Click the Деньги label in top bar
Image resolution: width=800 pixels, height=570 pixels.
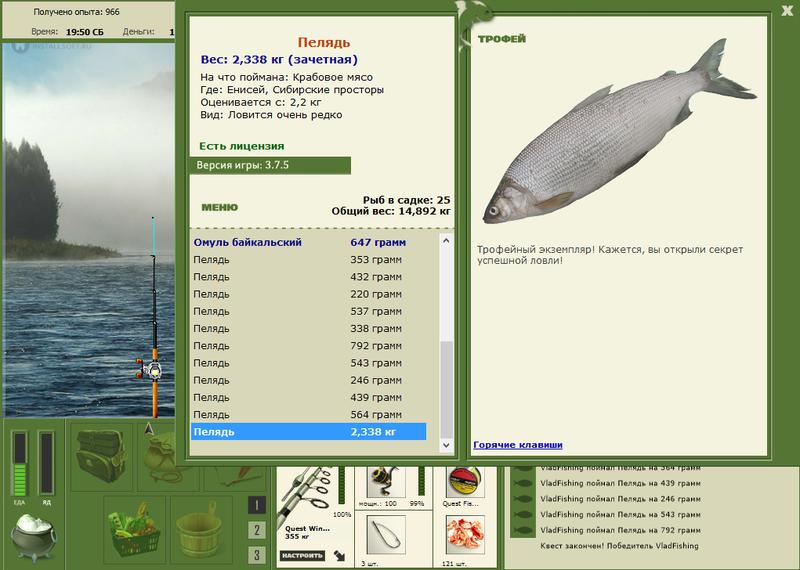[x=138, y=32]
